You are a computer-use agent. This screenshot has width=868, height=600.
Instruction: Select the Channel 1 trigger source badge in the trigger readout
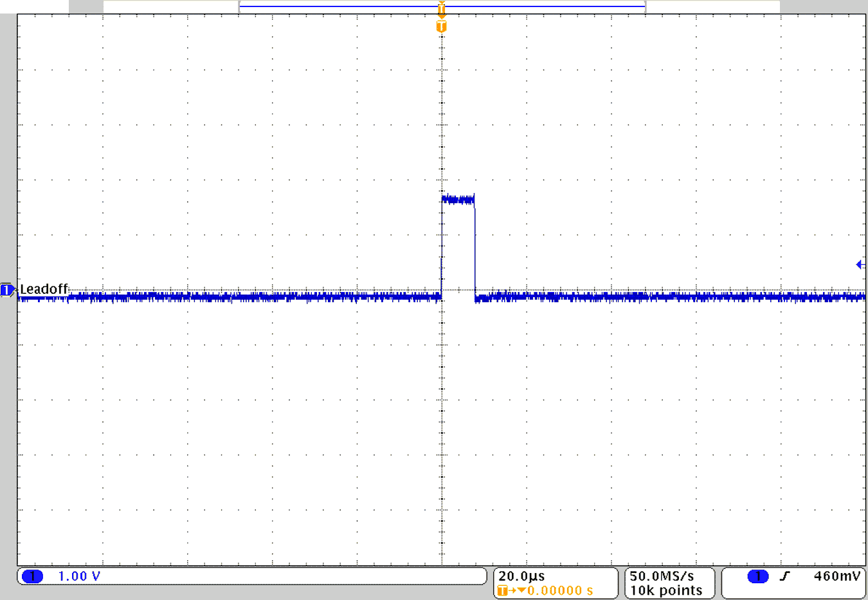coord(757,576)
